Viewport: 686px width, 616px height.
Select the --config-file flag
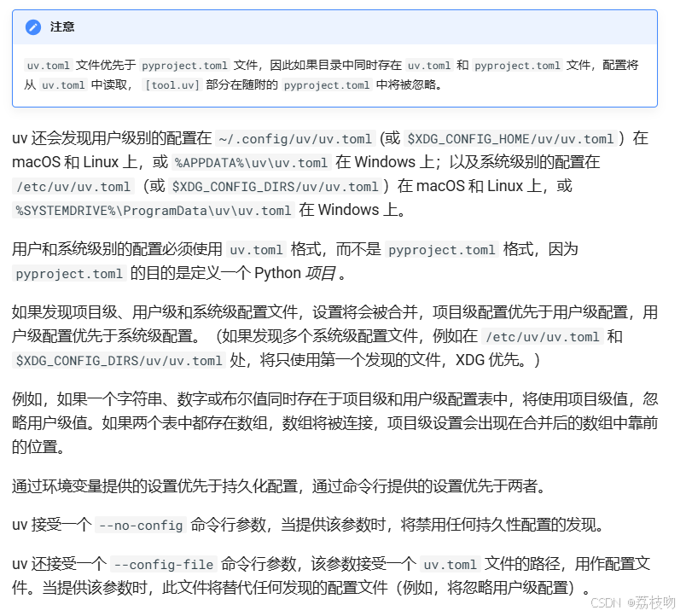click(x=164, y=564)
